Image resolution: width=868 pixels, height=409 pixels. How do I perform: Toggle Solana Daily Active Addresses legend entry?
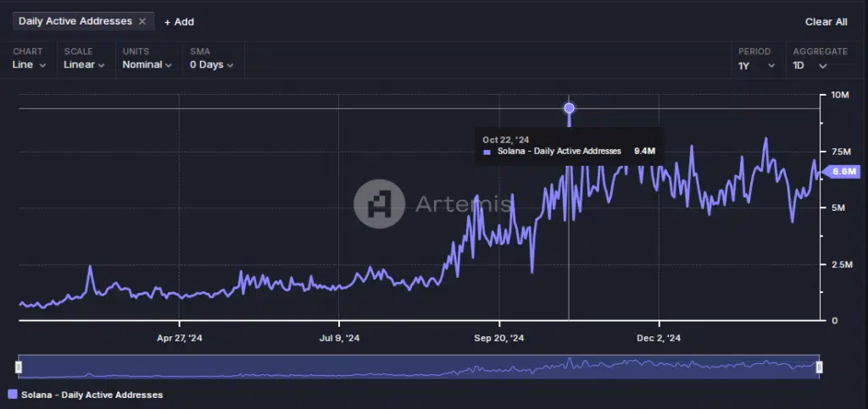click(x=86, y=395)
